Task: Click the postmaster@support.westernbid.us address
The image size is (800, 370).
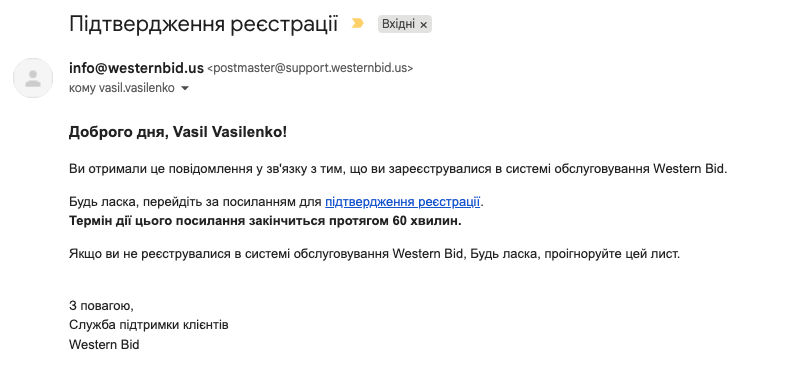Action: pos(310,68)
